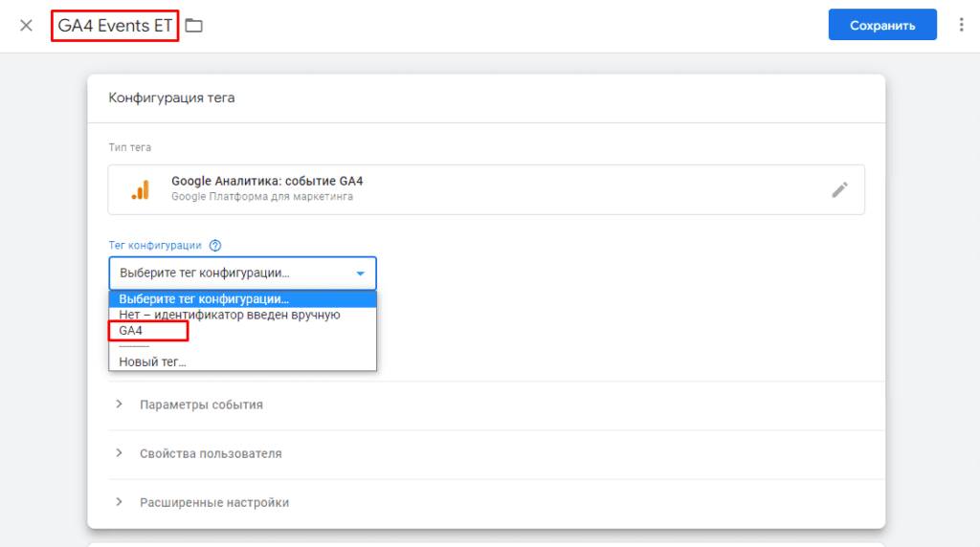The image size is (980, 547).
Task: Click the Google Analytics bar chart icon
Action: click(x=141, y=190)
